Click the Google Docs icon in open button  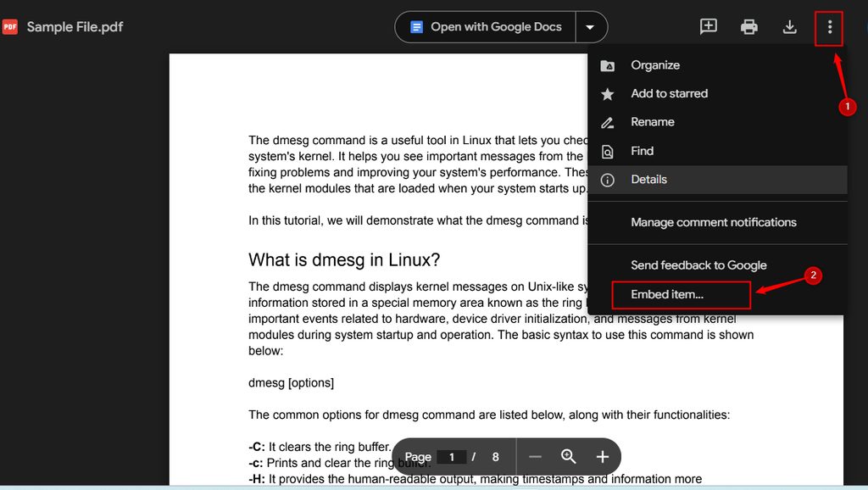(417, 26)
